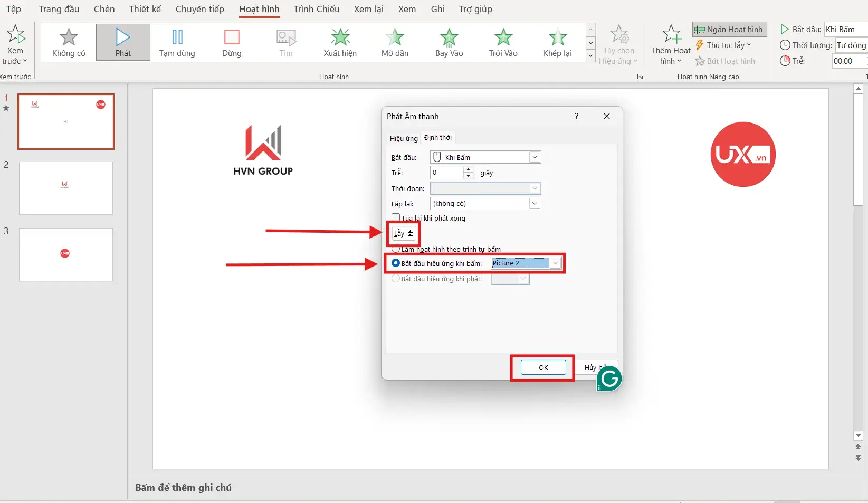Open the Trình Chiếu ribbon tab
Image resolution: width=868 pixels, height=503 pixels.
[316, 9]
